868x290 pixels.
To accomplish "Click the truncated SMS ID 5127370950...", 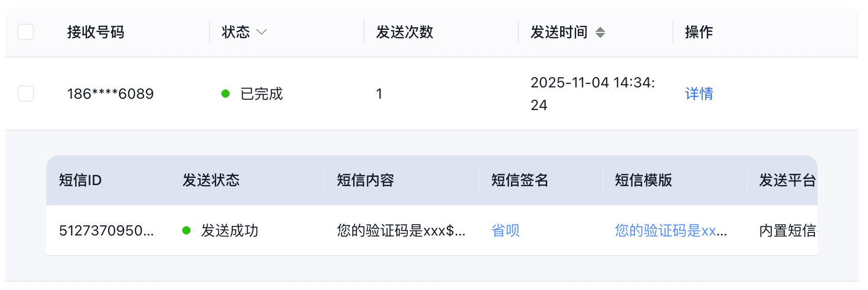I will (x=106, y=230).
